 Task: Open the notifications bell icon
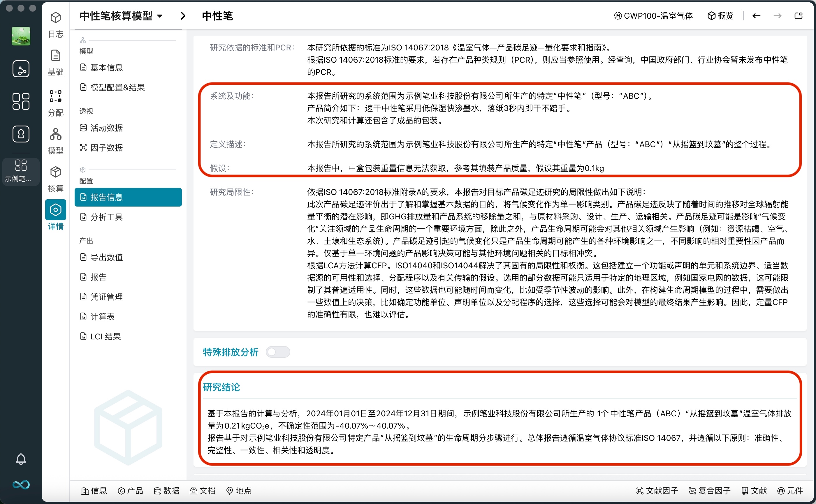[x=21, y=459]
